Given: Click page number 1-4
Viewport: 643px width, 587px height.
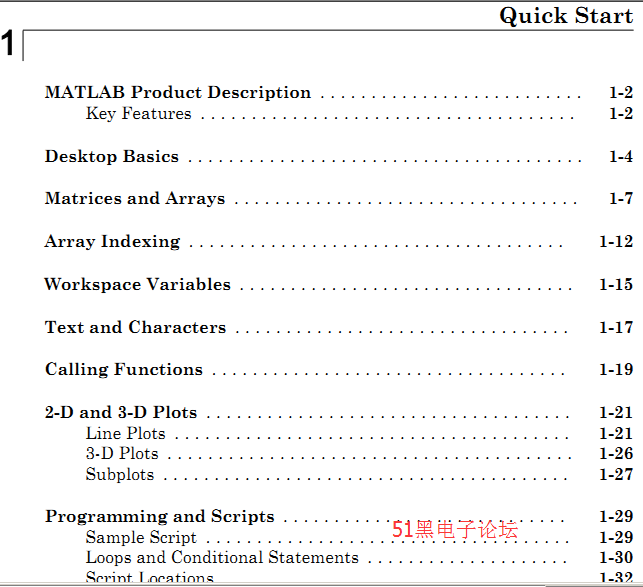Looking at the screenshot, I should click(621, 157).
